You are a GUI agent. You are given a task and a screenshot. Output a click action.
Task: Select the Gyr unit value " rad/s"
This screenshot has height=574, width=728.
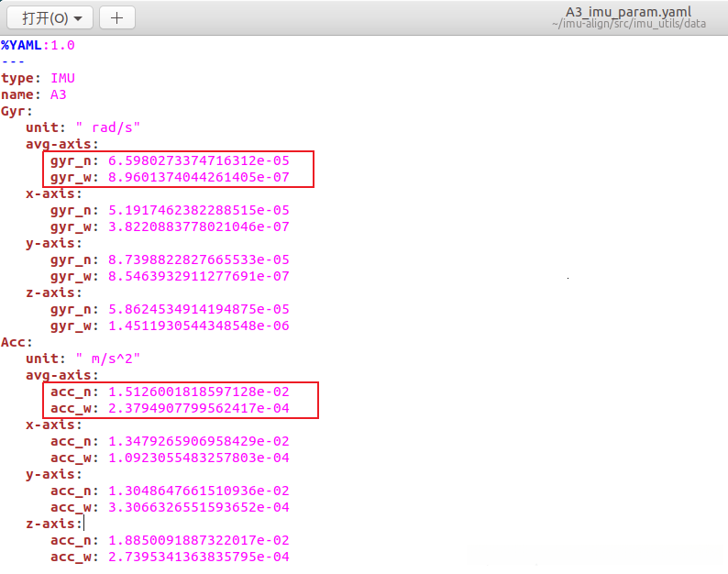tap(107, 127)
